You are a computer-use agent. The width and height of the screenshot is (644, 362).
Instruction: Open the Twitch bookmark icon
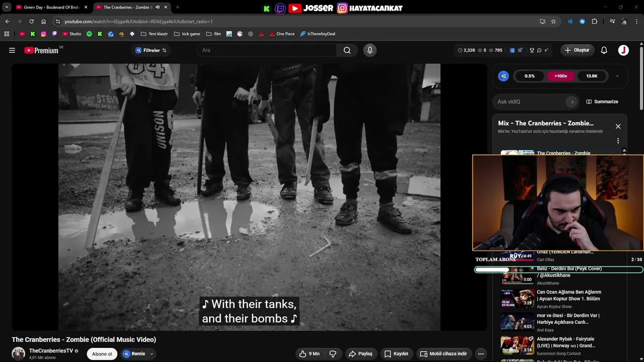(x=54, y=34)
